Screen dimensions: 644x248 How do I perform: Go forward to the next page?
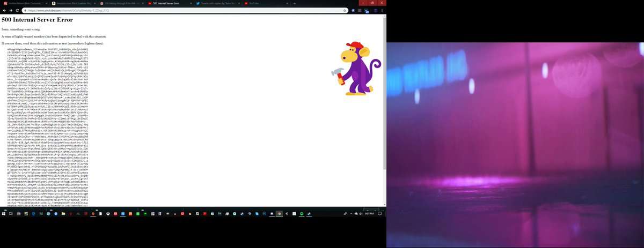coord(11,10)
